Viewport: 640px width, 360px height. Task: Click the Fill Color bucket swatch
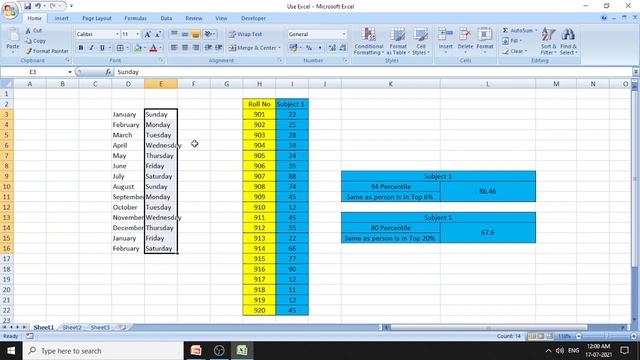(x=138, y=48)
